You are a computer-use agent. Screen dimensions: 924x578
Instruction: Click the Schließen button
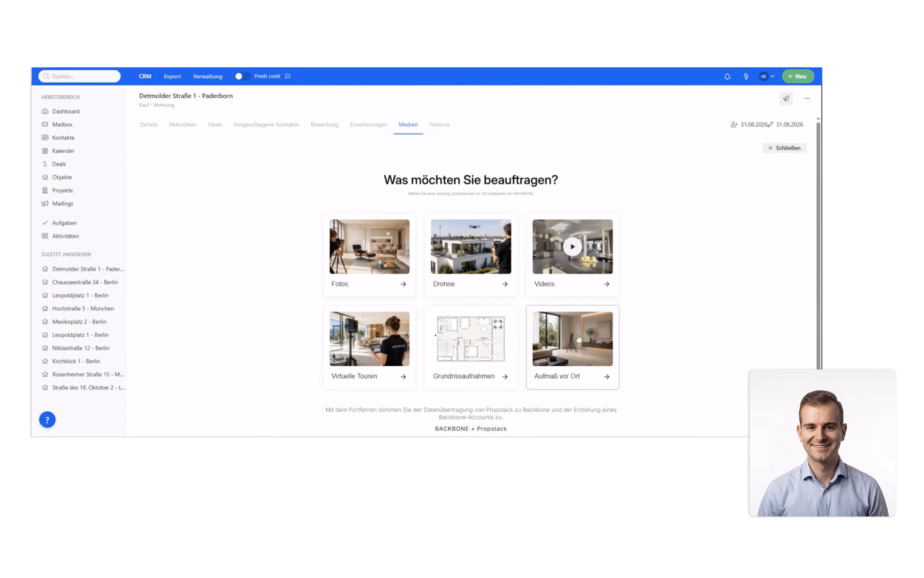point(784,148)
